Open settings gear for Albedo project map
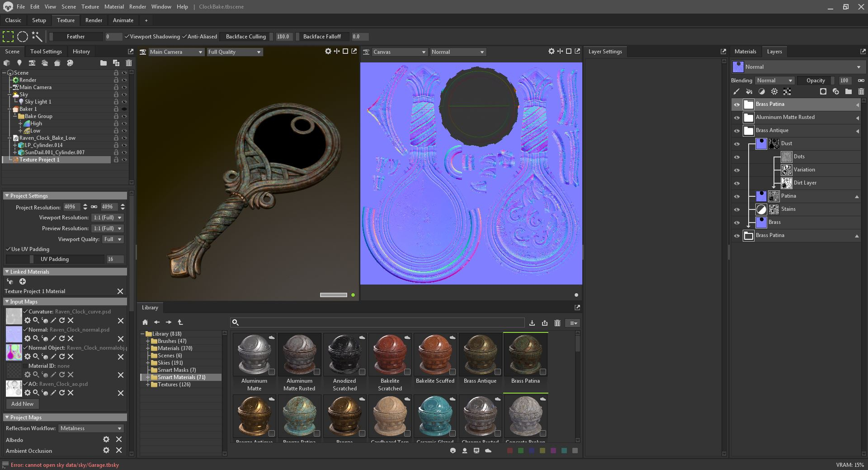This screenshot has width=868, height=470. 106,439
